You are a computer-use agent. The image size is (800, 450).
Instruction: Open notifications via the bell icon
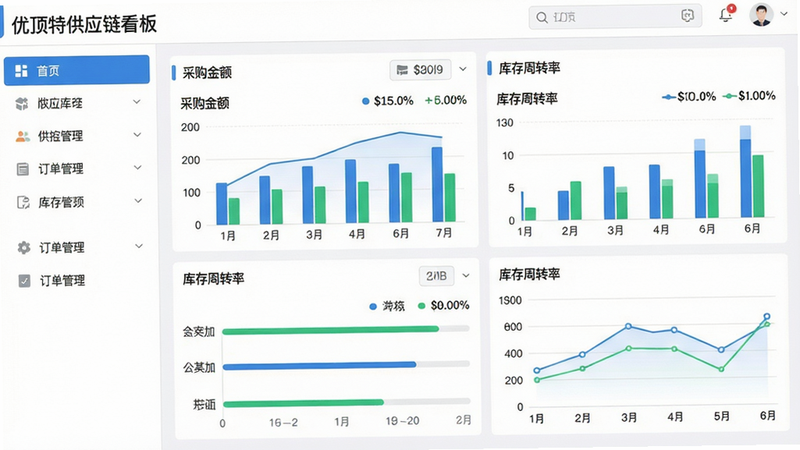726,14
